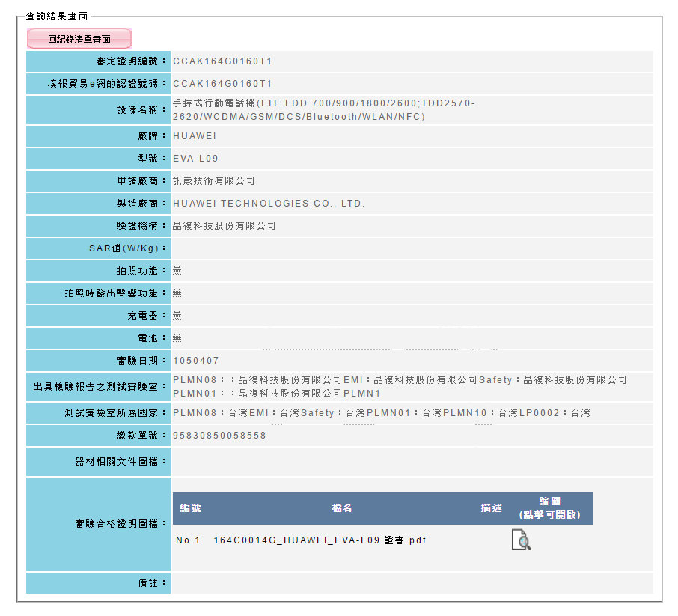Click the 電池 label

[151, 338]
